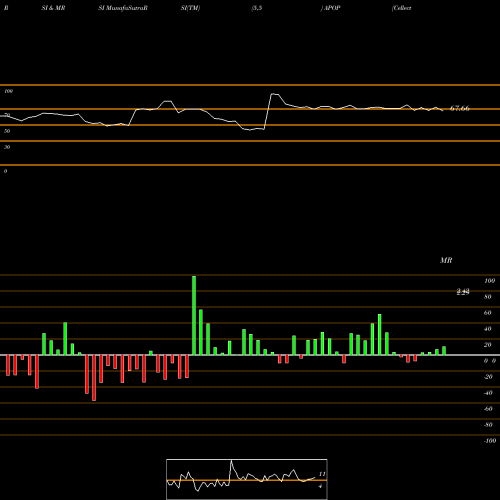Open the mini chart thumbnail at bottom
The height and width of the screenshot is (500, 500).
pyautogui.click(x=247, y=479)
